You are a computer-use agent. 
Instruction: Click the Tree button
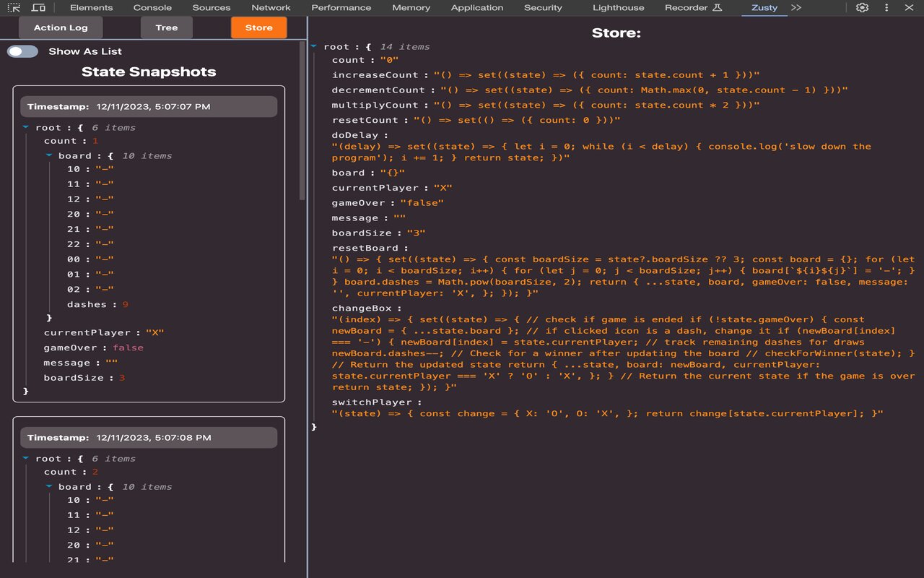(x=166, y=27)
